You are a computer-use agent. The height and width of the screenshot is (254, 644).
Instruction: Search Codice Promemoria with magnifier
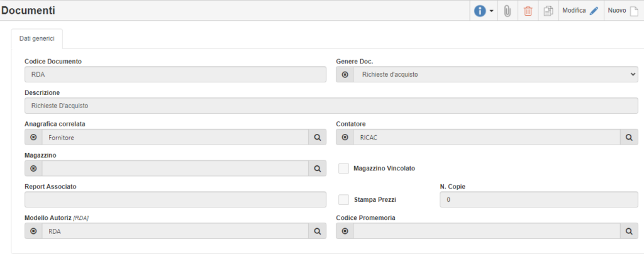coord(629,231)
